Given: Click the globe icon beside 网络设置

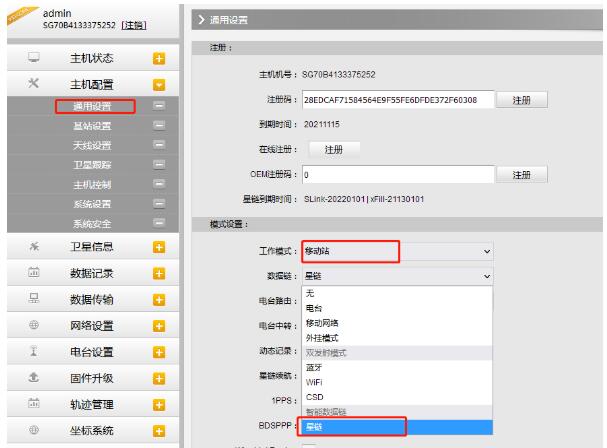Looking at the screenshot, I should [34, 324].
